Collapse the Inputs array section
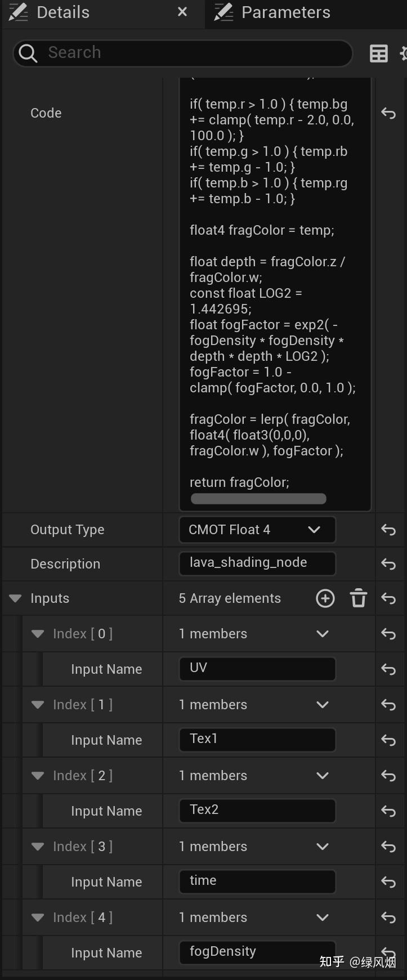407x980 pixels. (x=15, y=598)
